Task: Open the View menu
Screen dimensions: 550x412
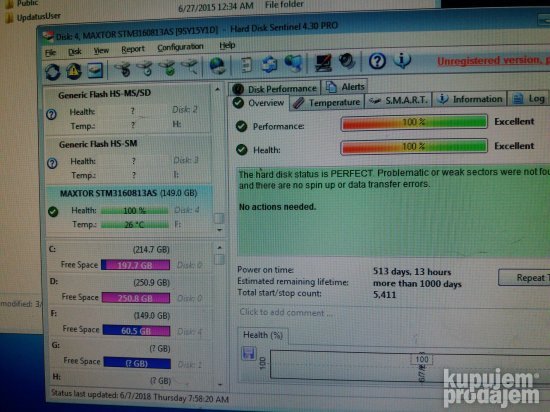Action: pos(101,51)
